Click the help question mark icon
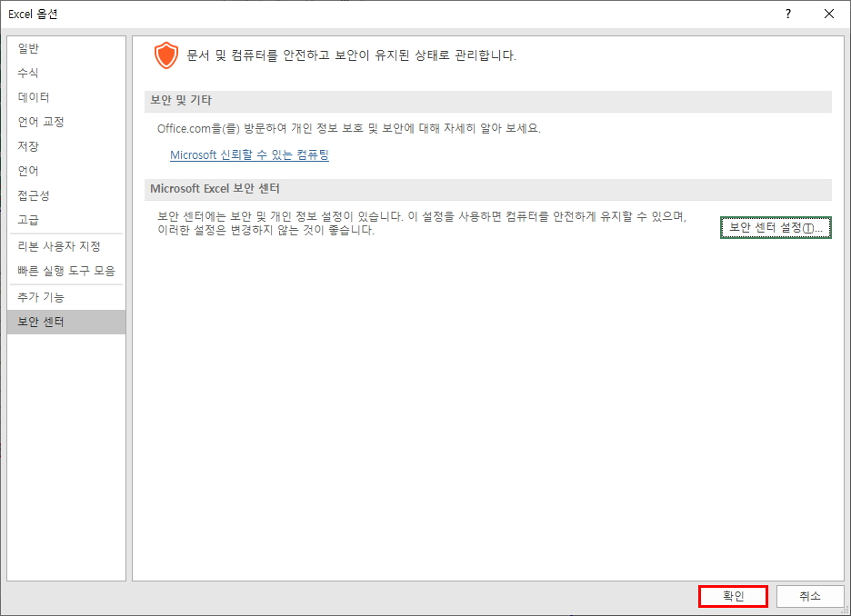 pos(788,15)
